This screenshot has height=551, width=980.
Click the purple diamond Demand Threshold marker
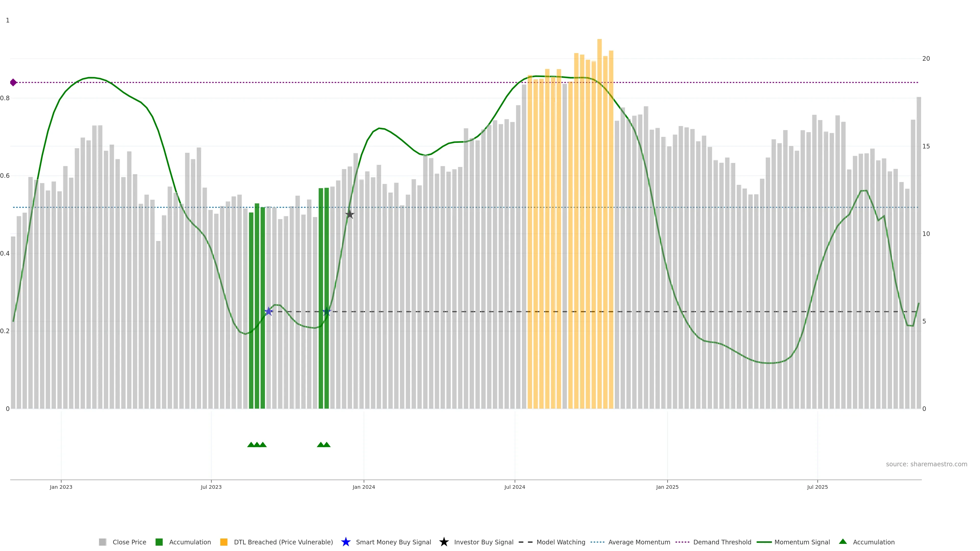pyautogui.click(x=13, y=82)
